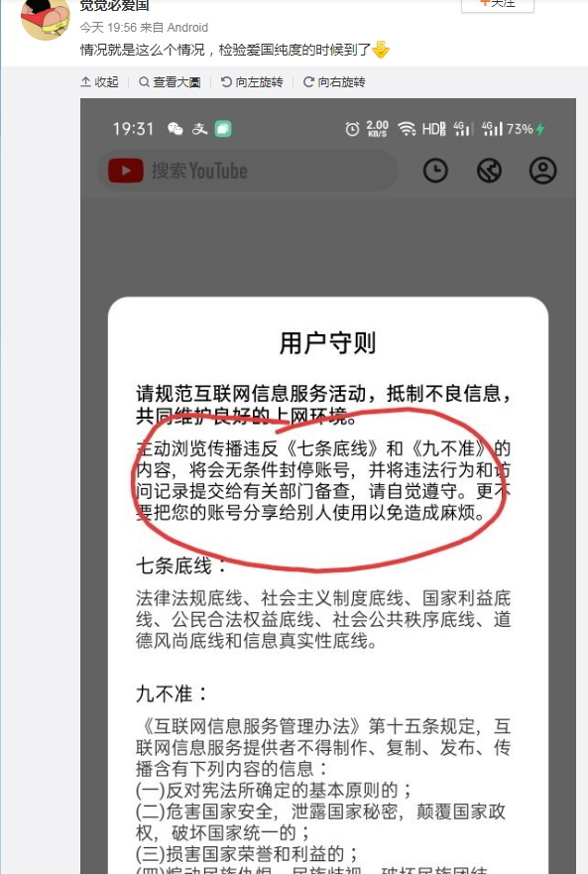Open the clock history icon
Screen dimensions: 588x874
point(435,171)
